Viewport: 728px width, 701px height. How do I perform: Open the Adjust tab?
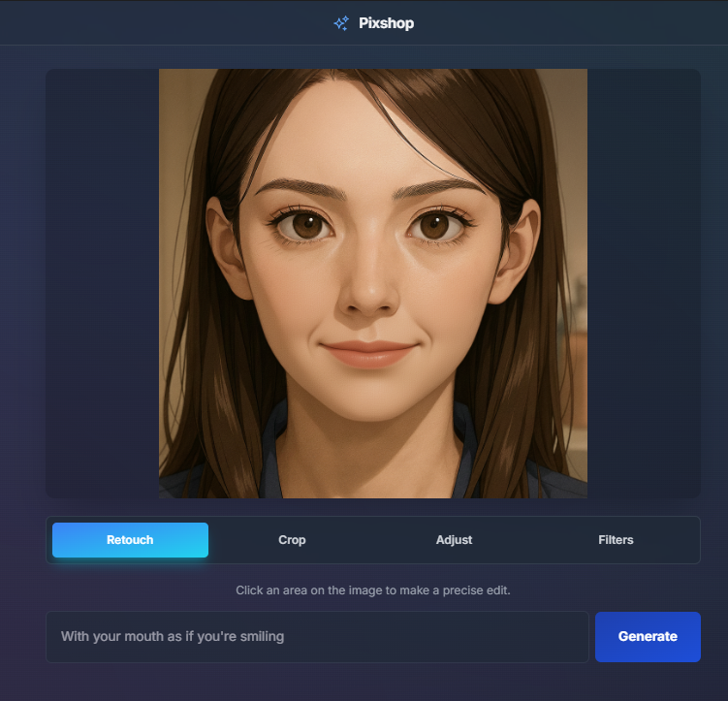pos(454,540)
